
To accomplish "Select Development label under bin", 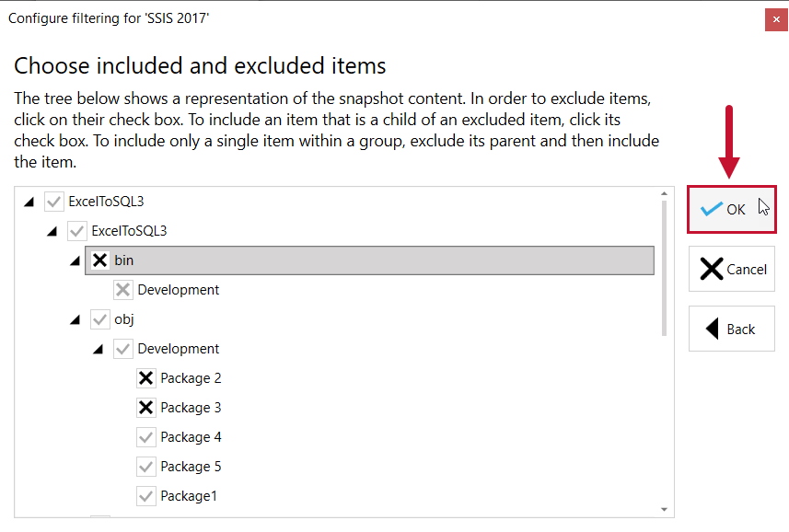I will point(178,290).
